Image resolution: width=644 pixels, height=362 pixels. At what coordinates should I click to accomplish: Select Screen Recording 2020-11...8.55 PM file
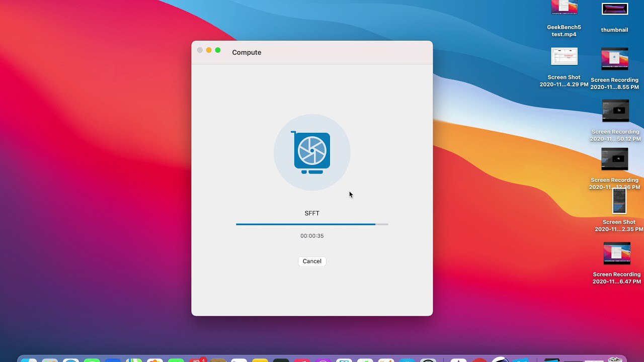tap(615, 69)
